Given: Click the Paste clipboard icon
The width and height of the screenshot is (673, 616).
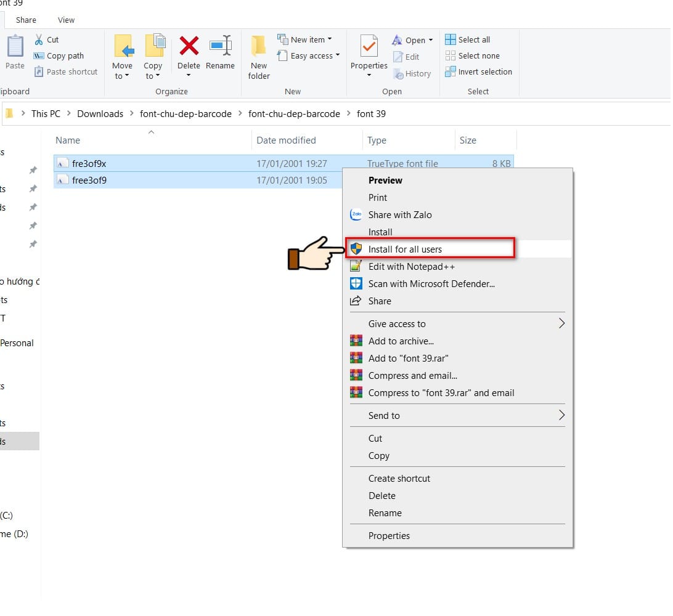Looking at the screenshot, I should click(x=15, y=46).
